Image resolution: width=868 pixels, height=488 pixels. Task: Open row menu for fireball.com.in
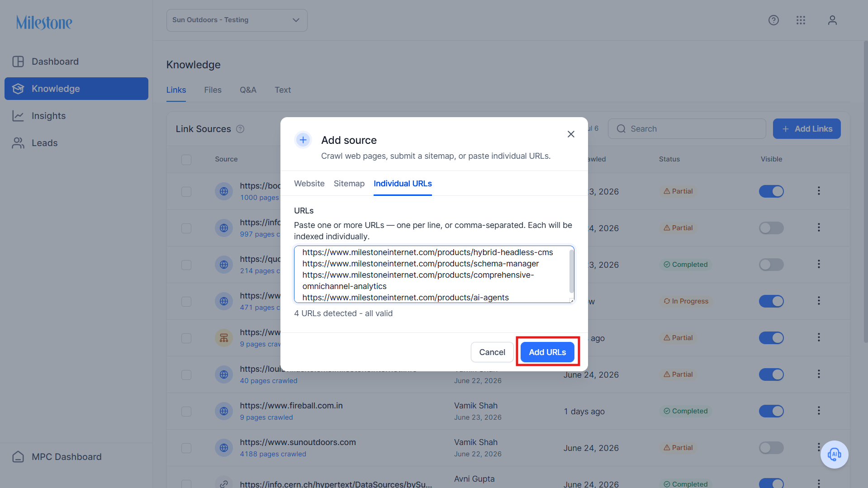click(x=819, y=411)
